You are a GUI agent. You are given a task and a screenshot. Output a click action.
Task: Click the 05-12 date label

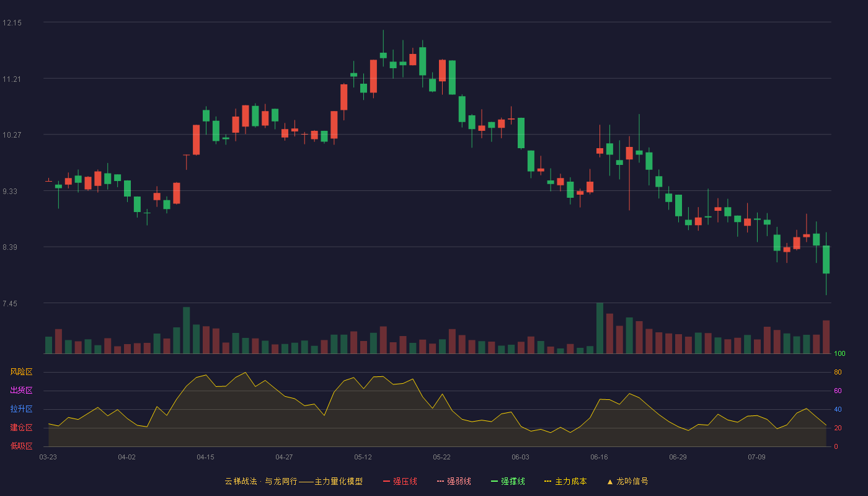pyautogui.click(x=363, y=457)
